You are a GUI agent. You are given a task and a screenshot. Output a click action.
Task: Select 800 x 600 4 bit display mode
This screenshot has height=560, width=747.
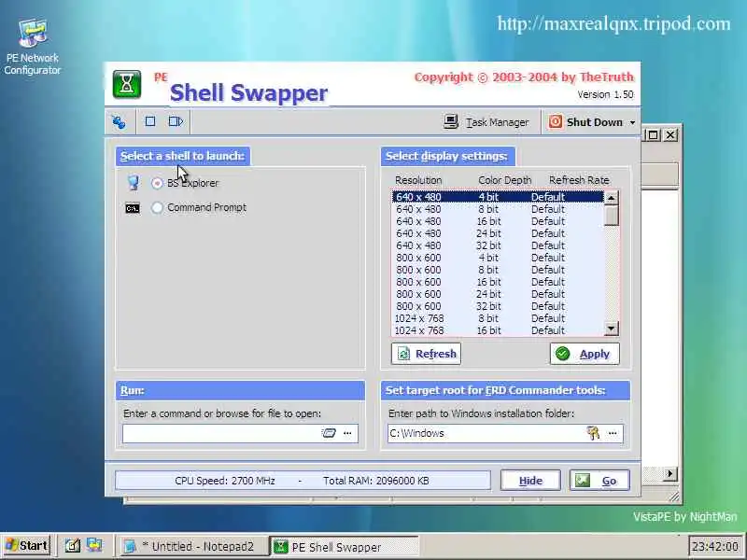(498, 258)
